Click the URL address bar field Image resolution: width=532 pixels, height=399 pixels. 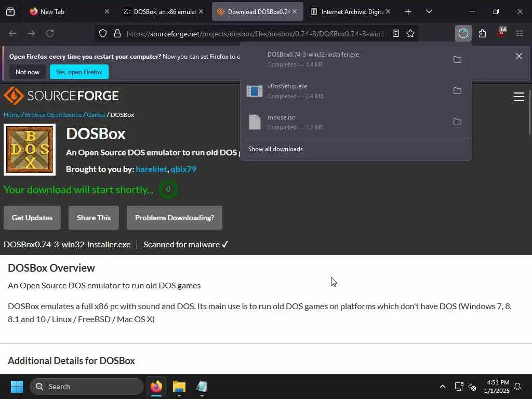click(x=256, y=33)
